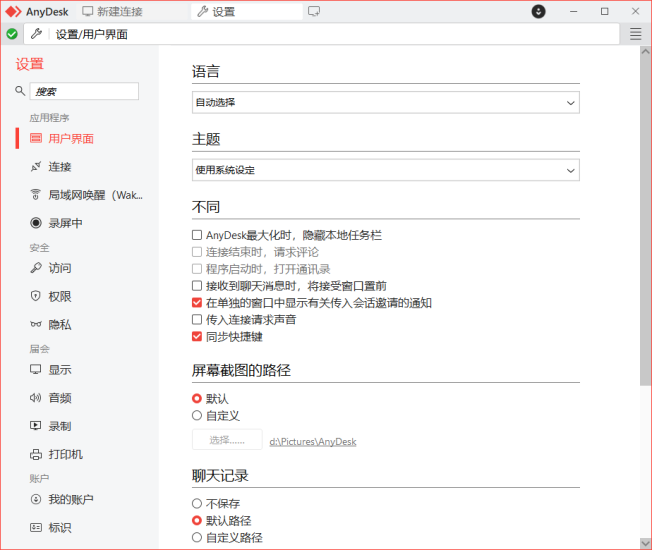Click the new session tab icon
This screenshot has width=652, height=550.
[314, 12]
